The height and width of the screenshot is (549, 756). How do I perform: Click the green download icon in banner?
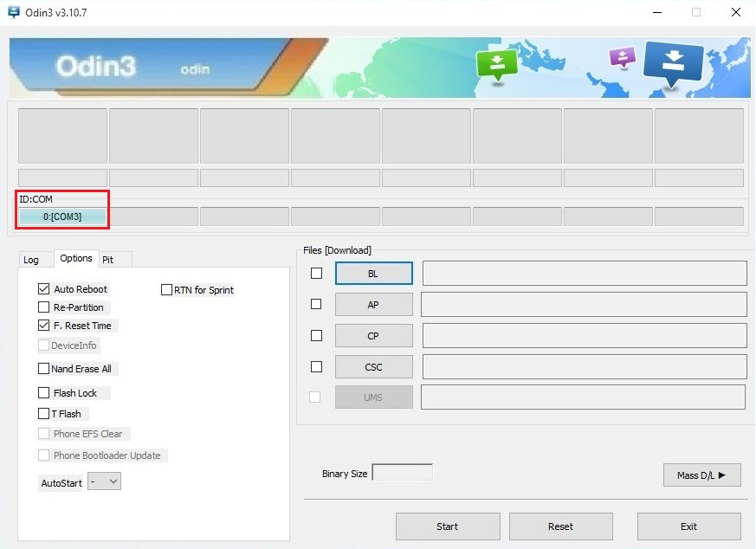496,66
